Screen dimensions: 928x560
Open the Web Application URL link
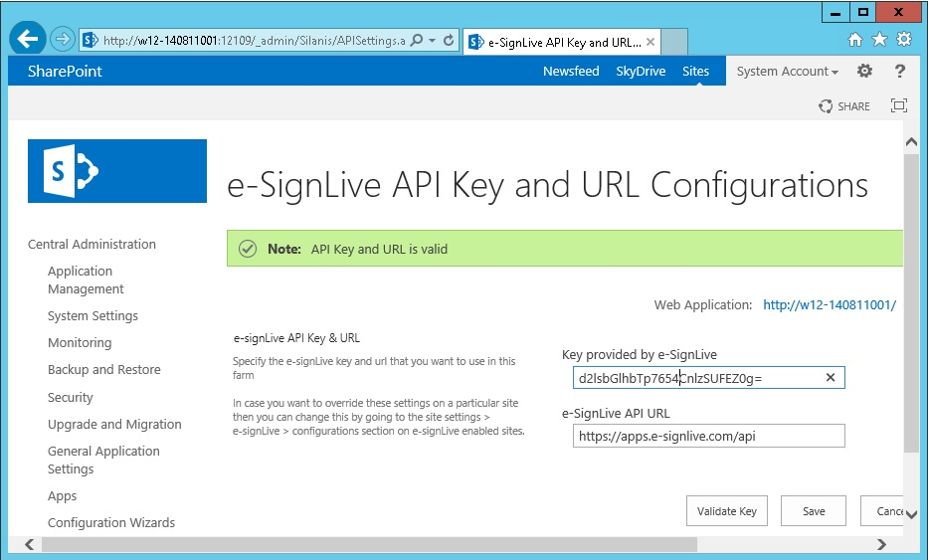830,305
